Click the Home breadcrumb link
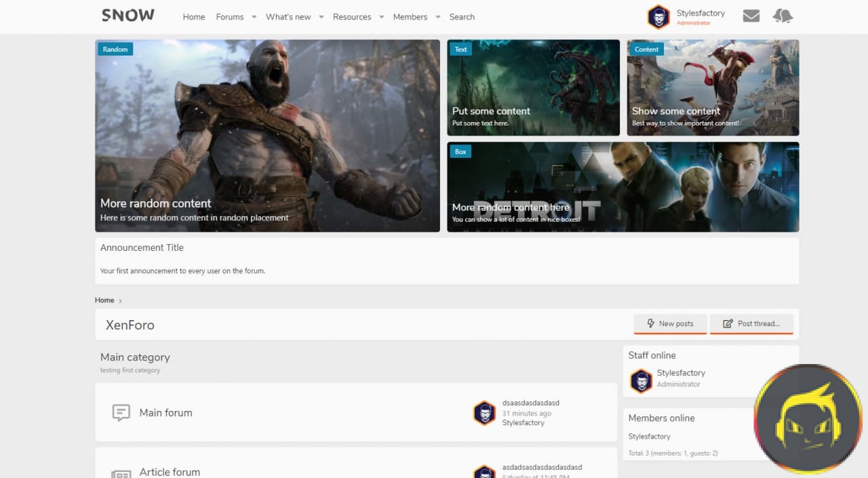 coord(104,300)
